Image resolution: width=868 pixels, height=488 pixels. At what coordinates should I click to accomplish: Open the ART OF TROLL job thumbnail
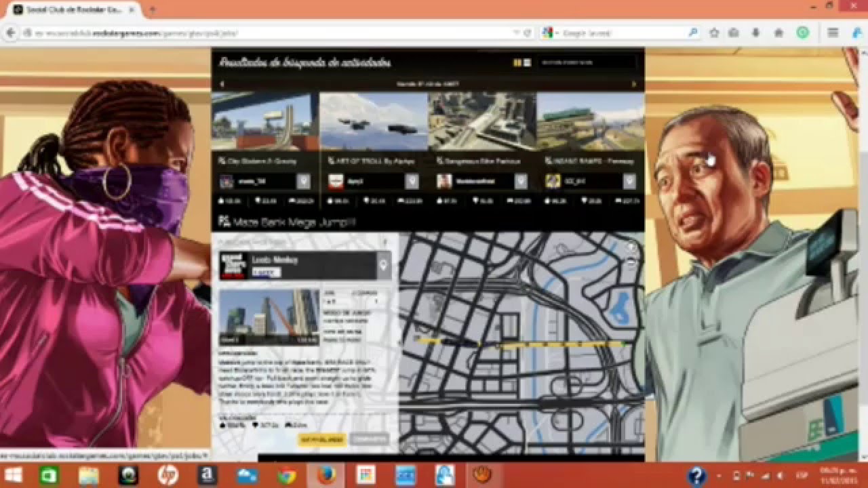[x=374, y=122]
